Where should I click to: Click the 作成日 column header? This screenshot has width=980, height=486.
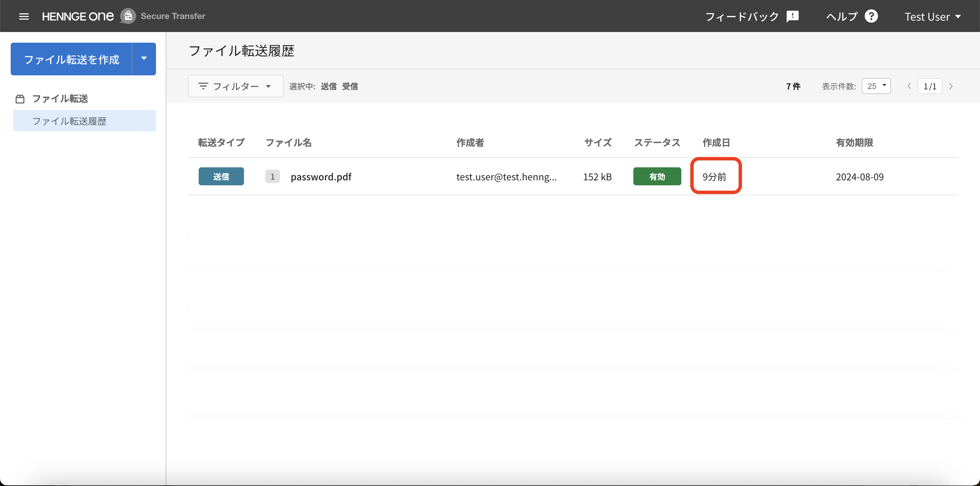(x=716, y=142)
